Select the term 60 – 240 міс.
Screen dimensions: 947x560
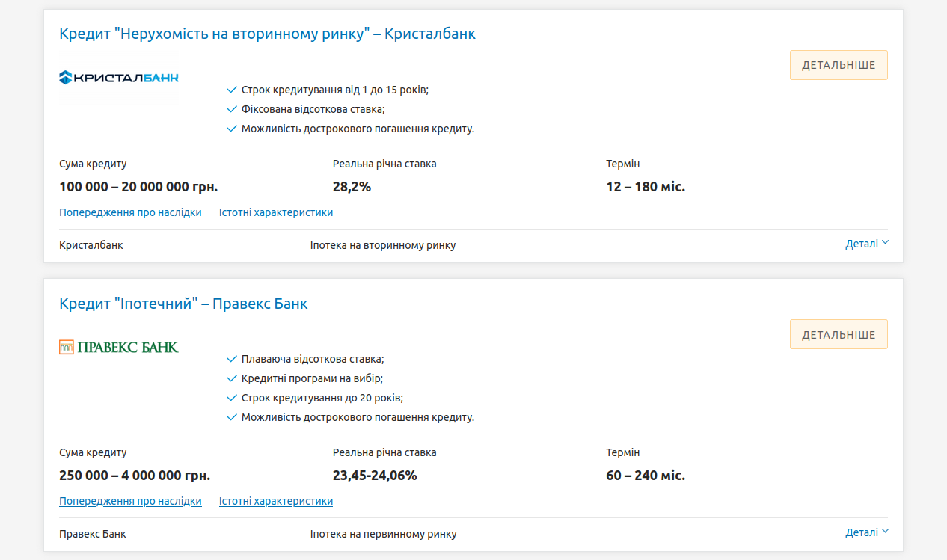point(646,476)
